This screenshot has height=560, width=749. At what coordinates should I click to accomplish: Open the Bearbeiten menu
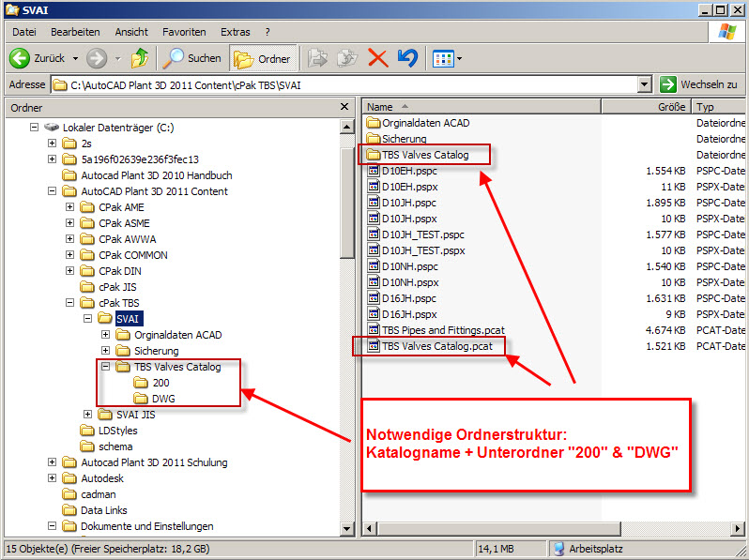(75, 32)
